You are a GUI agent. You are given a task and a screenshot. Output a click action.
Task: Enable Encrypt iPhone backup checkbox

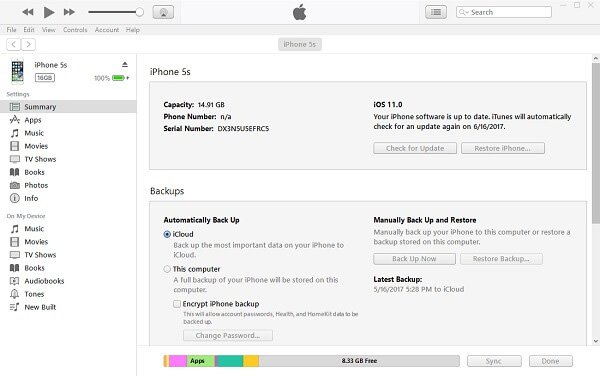[x=177, y=304]
